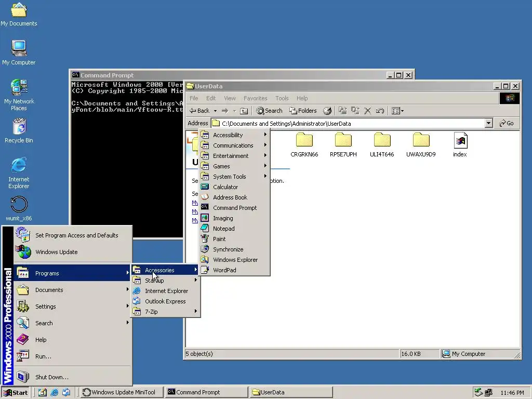Viewport: 532px width, 399px height.
Task: Launch WordPad from Accessories menu
Action: (234, 270)
